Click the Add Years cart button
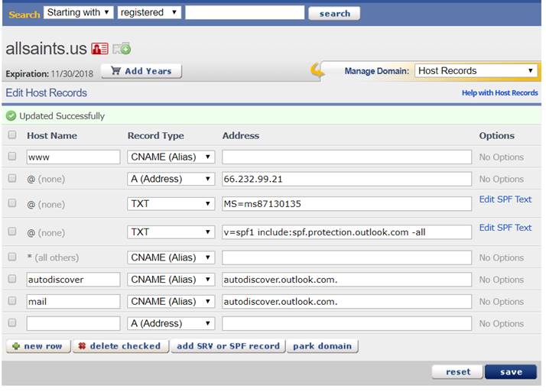Screen dimensions: 546x392 click(141, 71)
